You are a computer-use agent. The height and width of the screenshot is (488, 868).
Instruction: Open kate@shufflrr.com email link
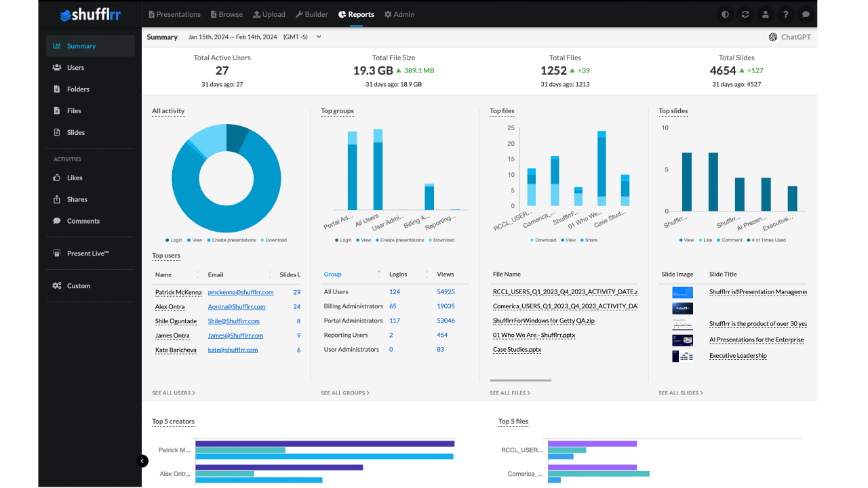tap(233, 350)
